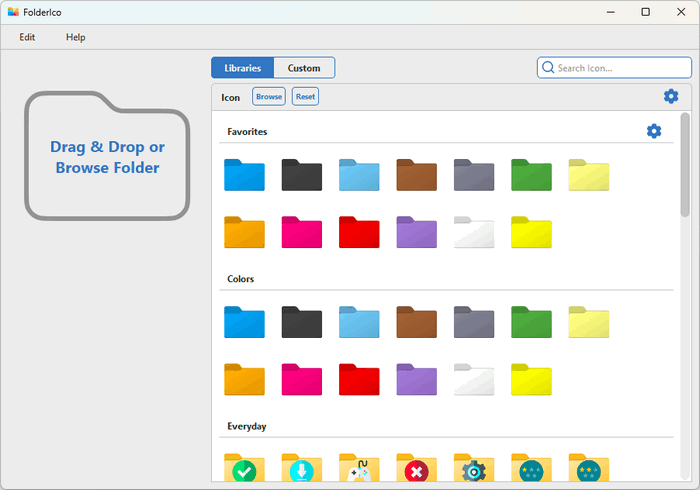Pick the purple folder under Colors
The image size is (700, 490).
417,380
